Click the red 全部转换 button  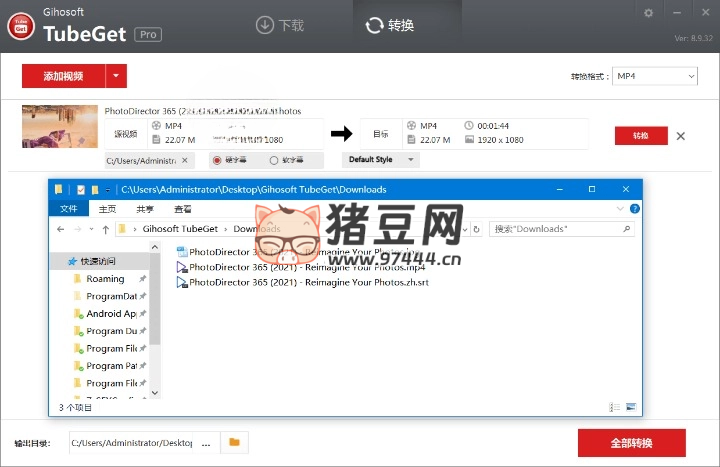631,443
